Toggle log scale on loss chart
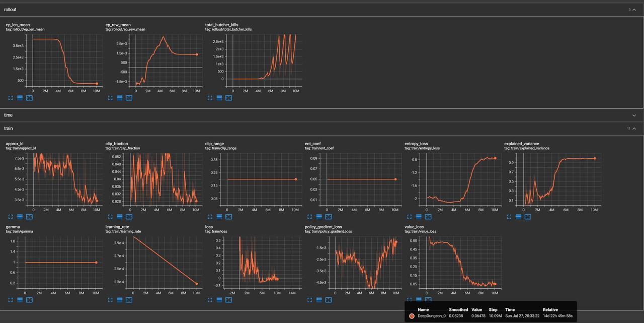 coord(219,300)
